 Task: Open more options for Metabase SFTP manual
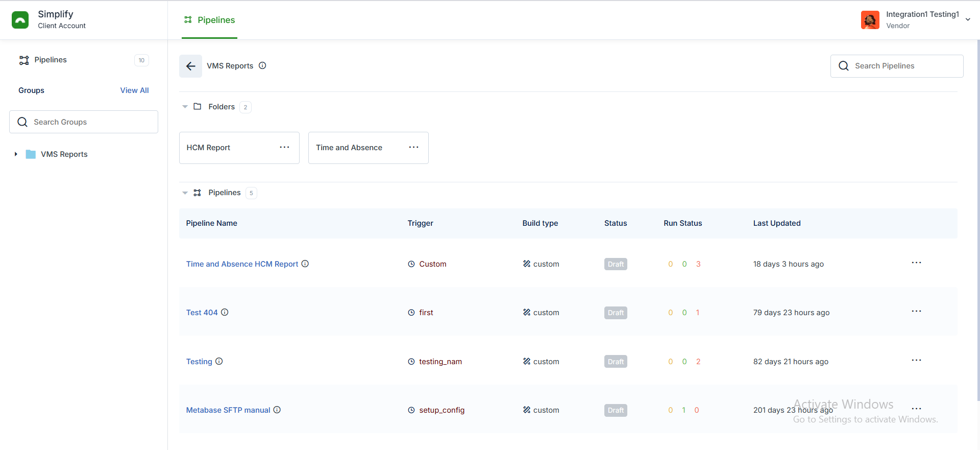click(916, 409)
